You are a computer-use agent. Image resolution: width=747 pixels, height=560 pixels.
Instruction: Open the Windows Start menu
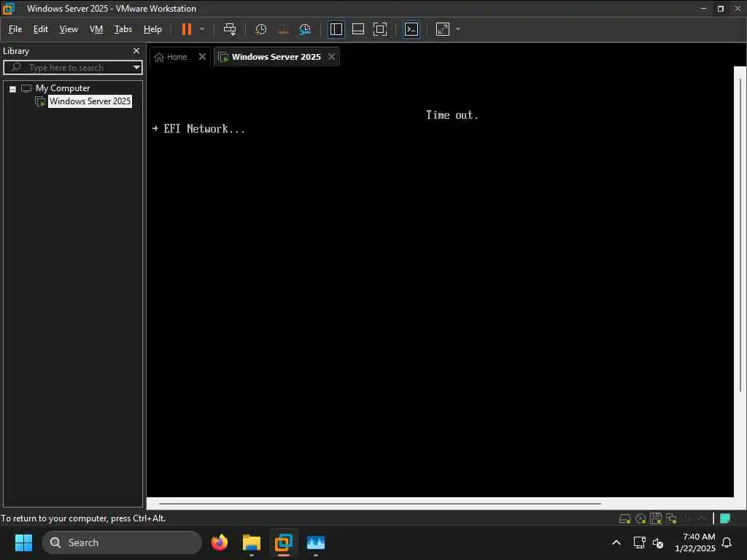click(23, 542)
